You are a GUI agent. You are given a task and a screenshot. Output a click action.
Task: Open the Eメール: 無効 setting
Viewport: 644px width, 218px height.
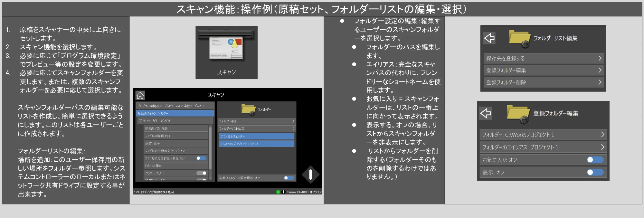click(176, 166)
